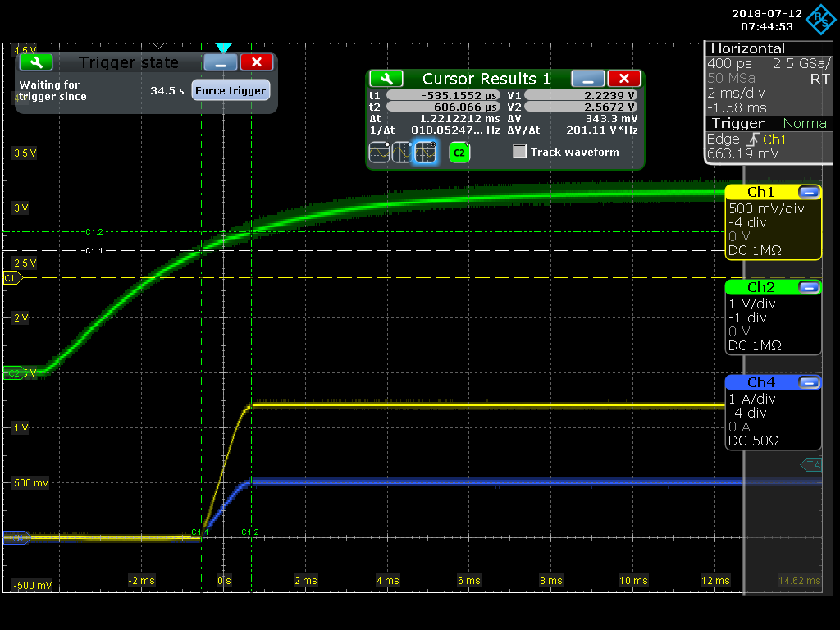Open Trigger state dialog wrench settings
The height and width of the screenshot is (630, 840).
pos(36,62)
